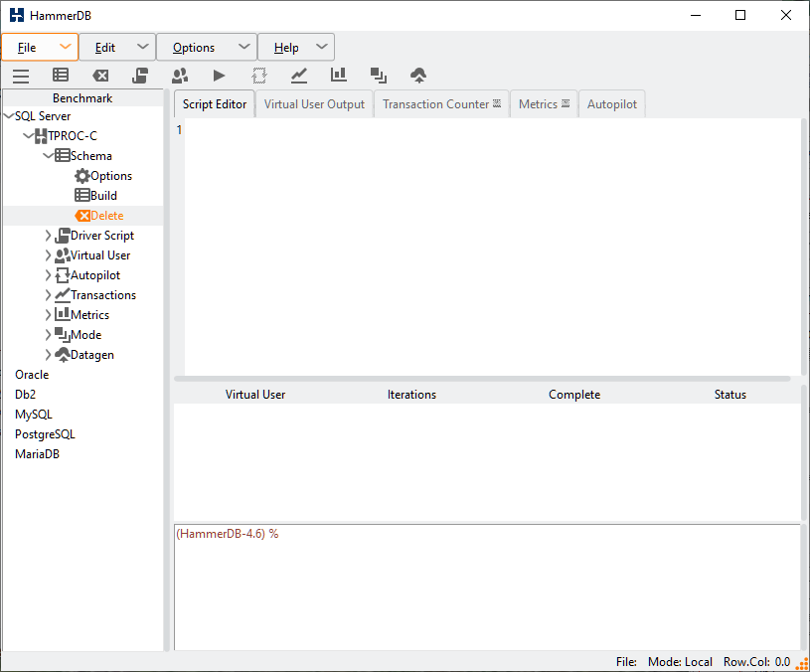Click the mode toolbar icon
810x672 pixels.
378,76
